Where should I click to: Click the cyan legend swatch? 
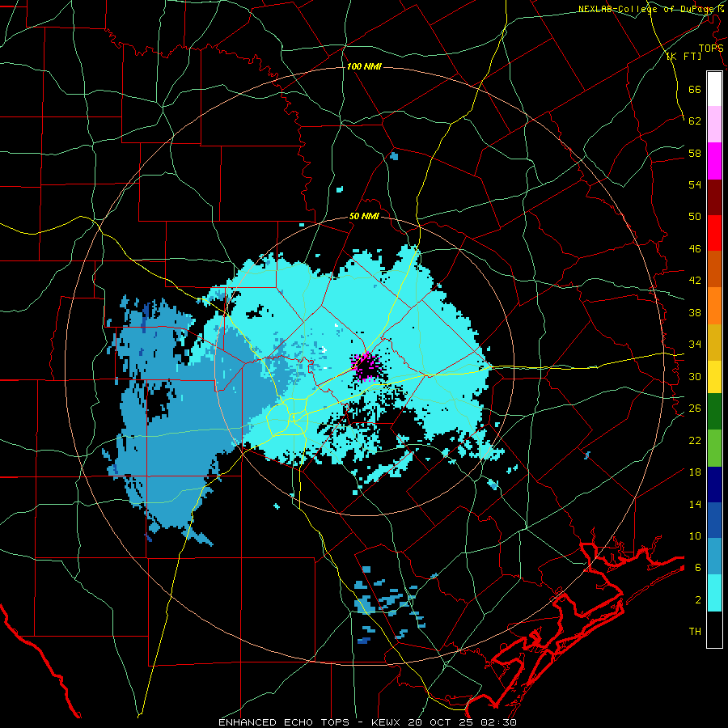714,593
